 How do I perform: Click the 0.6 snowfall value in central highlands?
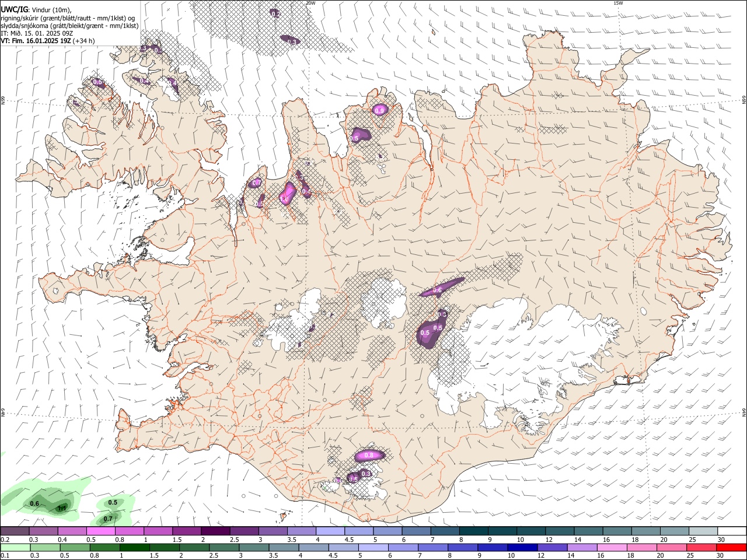click(437, 290)
